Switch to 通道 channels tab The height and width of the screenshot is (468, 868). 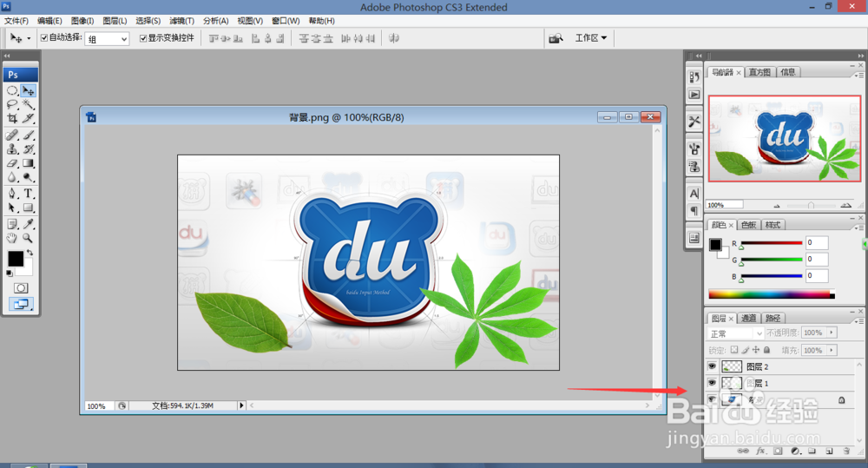point(748,318)
